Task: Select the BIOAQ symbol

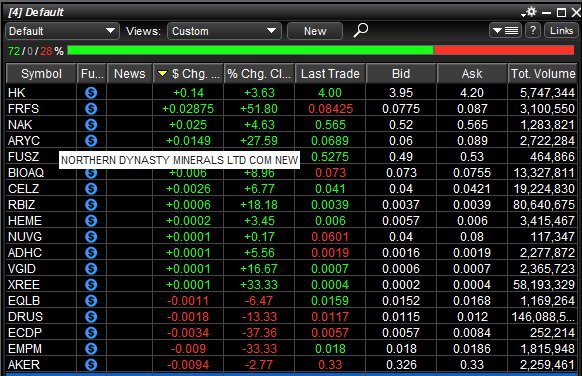Action: coord(26,172)
